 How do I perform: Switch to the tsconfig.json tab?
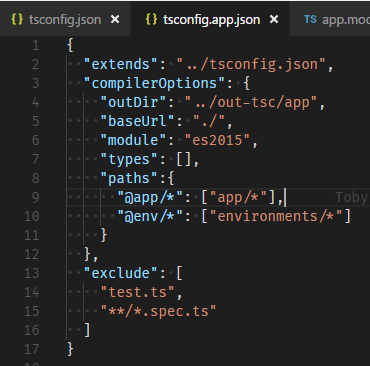(65, 20)
